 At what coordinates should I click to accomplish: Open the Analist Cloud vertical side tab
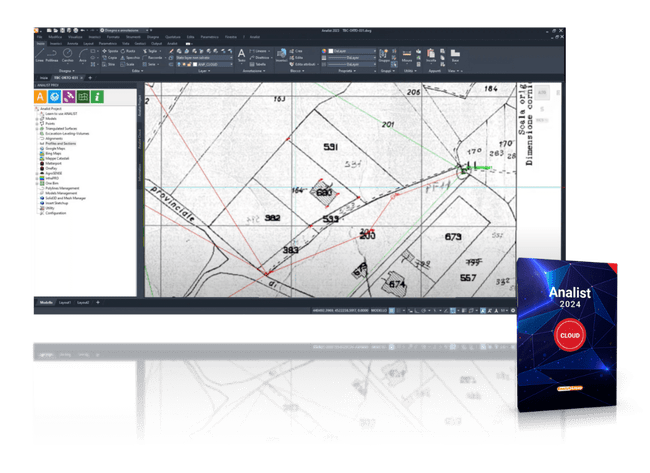tap(140, 139)
